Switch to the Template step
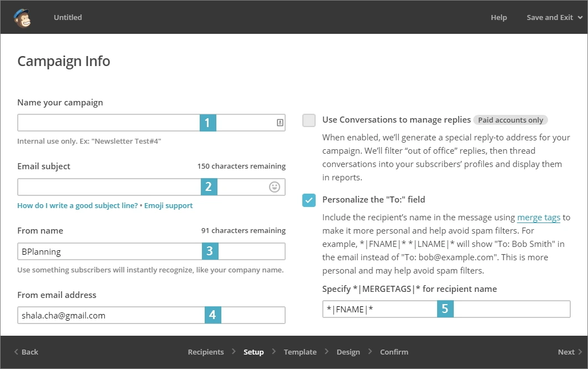This screenshot has width=588, height=369. 300,352
